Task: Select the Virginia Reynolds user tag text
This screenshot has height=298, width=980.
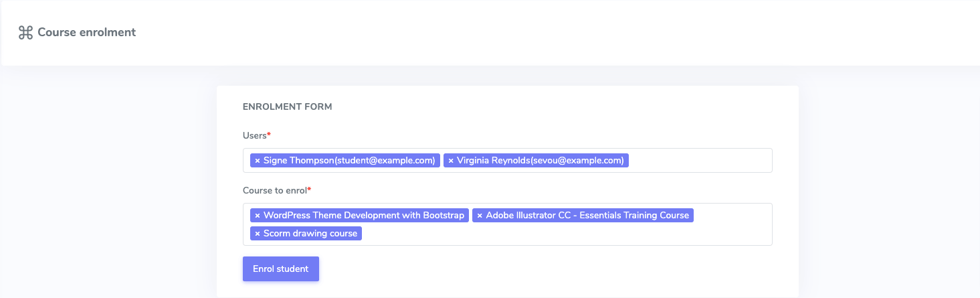Action: click(x=540, y=161)
